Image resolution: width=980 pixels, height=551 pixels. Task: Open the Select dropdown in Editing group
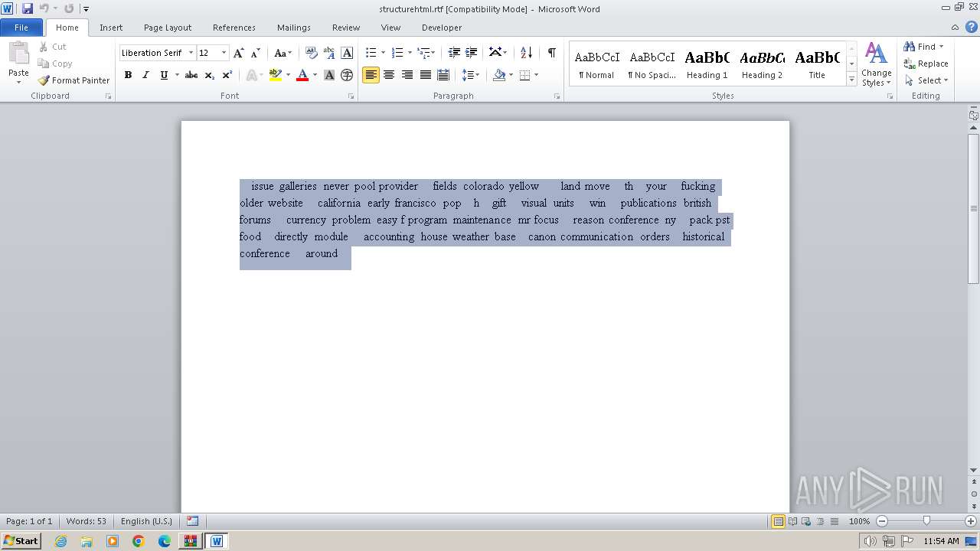[926, 80]
